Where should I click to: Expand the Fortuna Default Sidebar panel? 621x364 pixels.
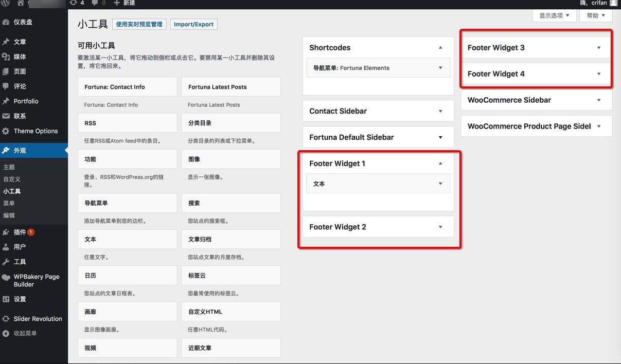click(440, 137)
